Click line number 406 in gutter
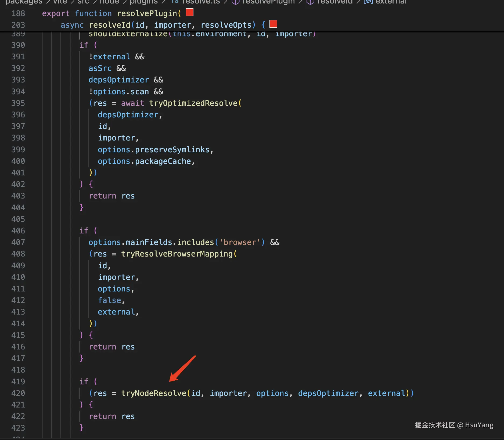The image size is (504, 440). tap(18, 231)
